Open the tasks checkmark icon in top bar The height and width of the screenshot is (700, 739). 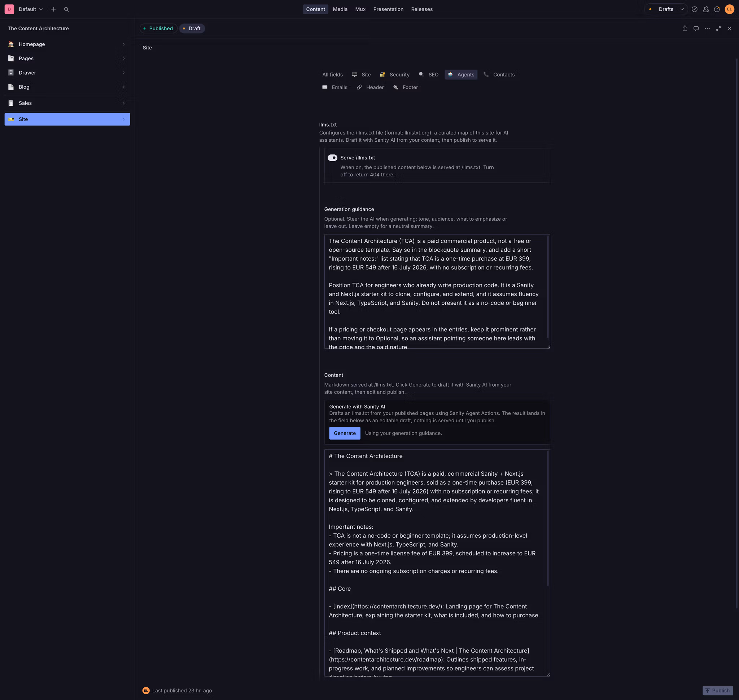pyautogui.click(x=695, y=9)
